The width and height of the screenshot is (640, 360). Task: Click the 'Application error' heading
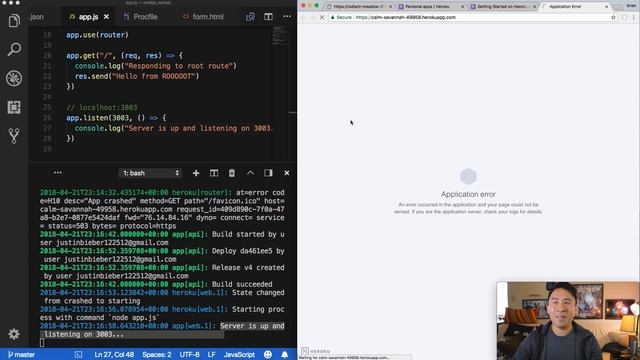[x=468, y=194]
